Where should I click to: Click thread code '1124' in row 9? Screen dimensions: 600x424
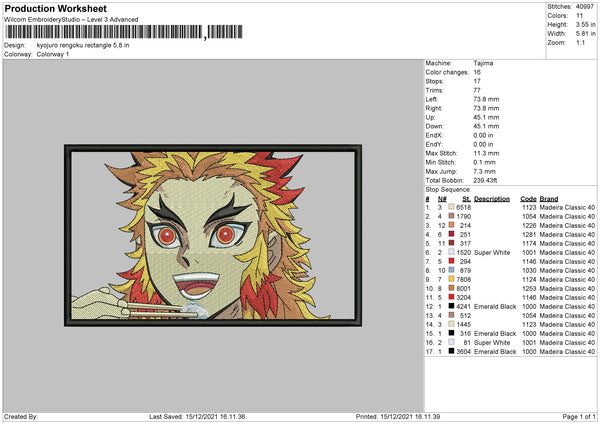(x=529, y=279)
